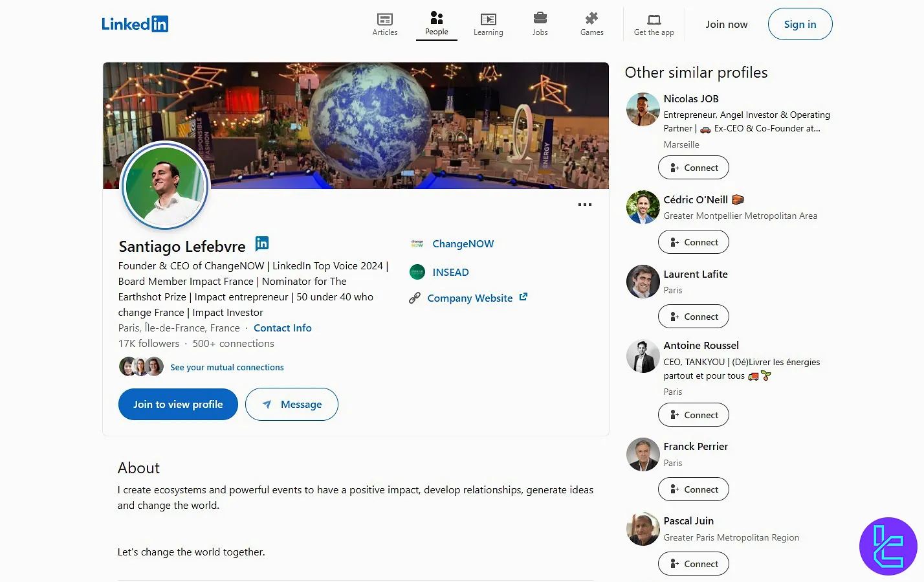Click Laurent Lafite's avatar
The height and width of the screenshot is (582, 924).
(x=643, y=282)
